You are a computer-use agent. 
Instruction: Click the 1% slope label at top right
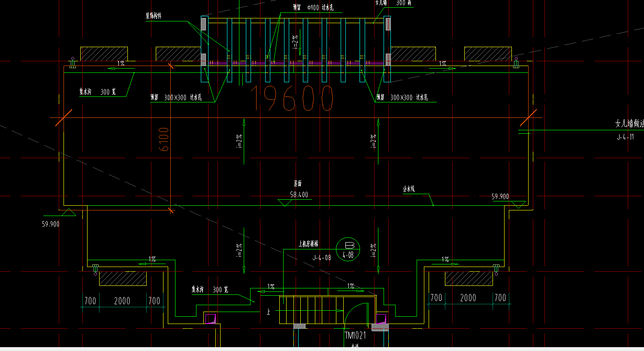pyautogui.click(x=442, y=63)
